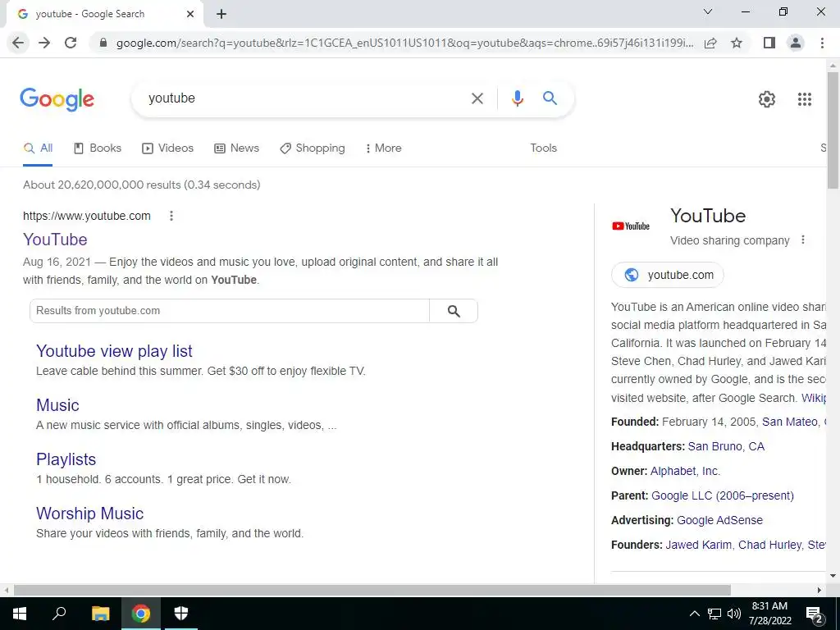Clear the search box with X
The width and height of the screenshot is (840, 630).
(477, 98)
